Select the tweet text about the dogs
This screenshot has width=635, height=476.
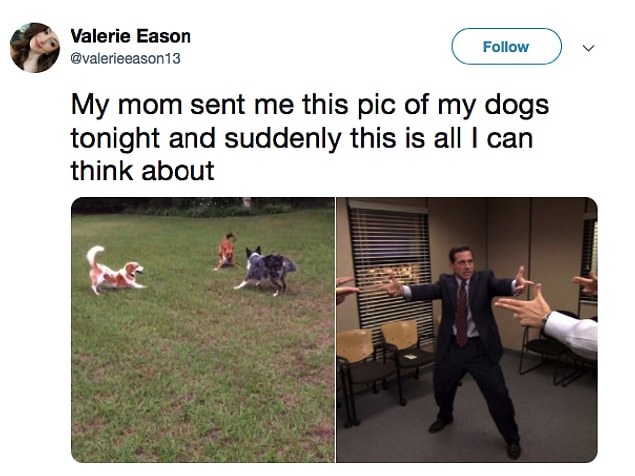[x=310, y=138]
